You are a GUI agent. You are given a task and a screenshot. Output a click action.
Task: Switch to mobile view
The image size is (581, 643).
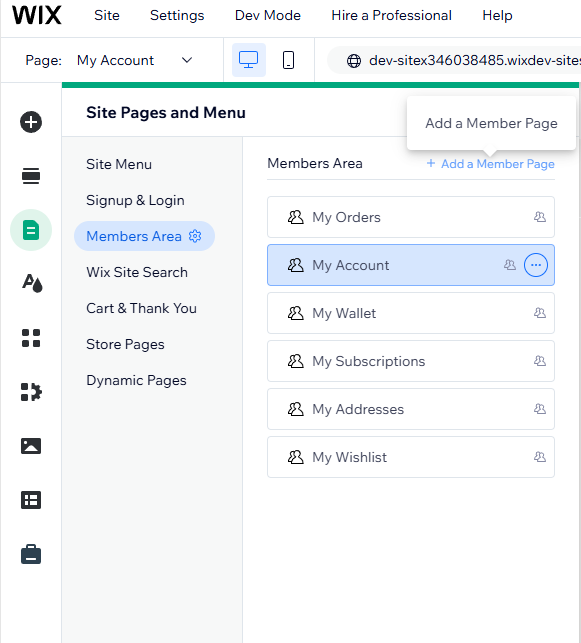(288, 60)
